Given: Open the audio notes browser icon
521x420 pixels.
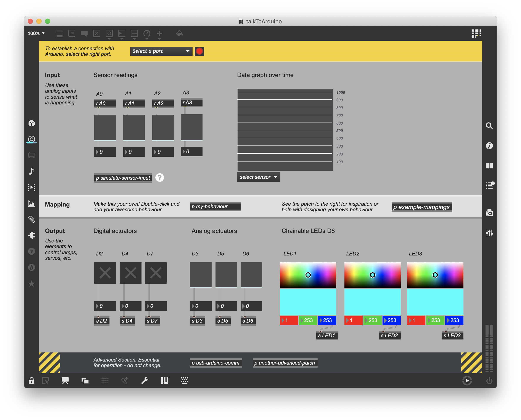Looking at the screenshot, I should 31,171.
